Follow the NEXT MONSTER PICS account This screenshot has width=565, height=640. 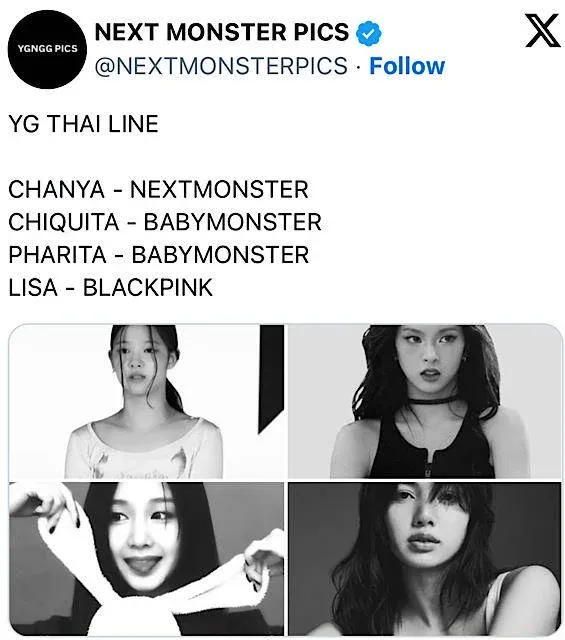407,66
